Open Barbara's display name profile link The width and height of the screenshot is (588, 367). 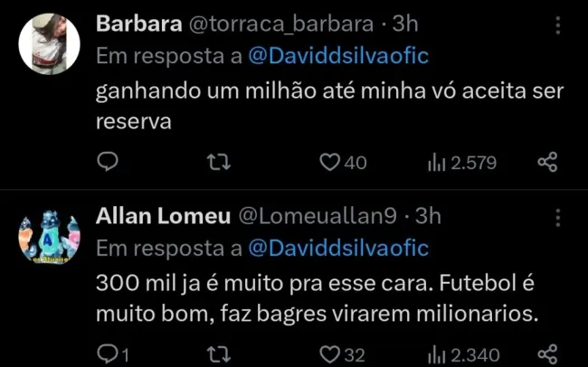(131, 23)
